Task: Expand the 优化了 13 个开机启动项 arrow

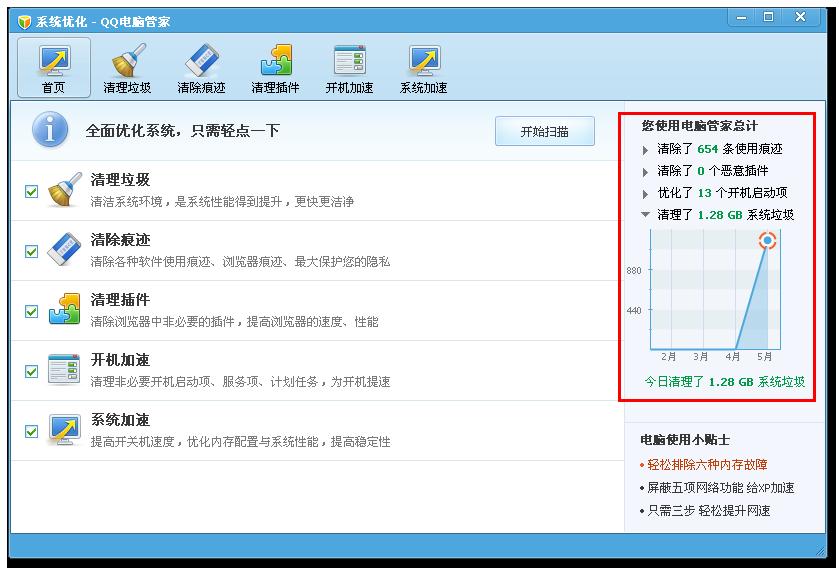Action: point(646,194)
